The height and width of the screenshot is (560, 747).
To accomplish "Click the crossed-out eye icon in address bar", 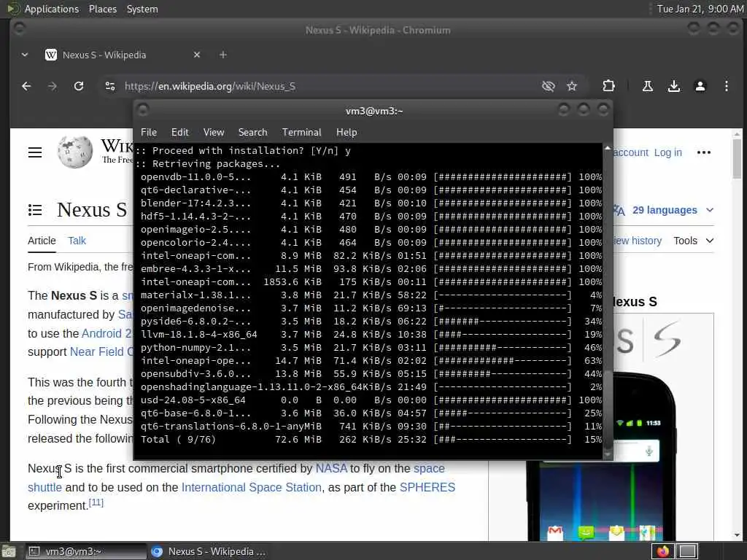I will 549,86.
